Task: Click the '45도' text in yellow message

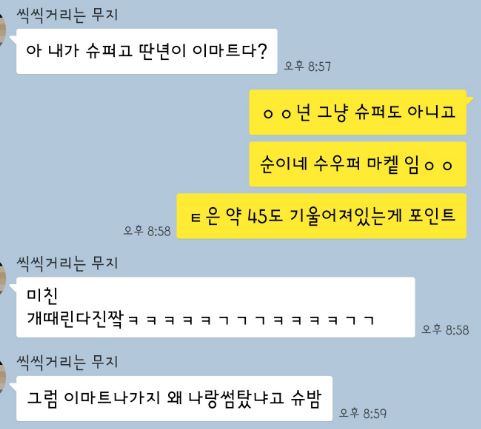Action: 266,216
